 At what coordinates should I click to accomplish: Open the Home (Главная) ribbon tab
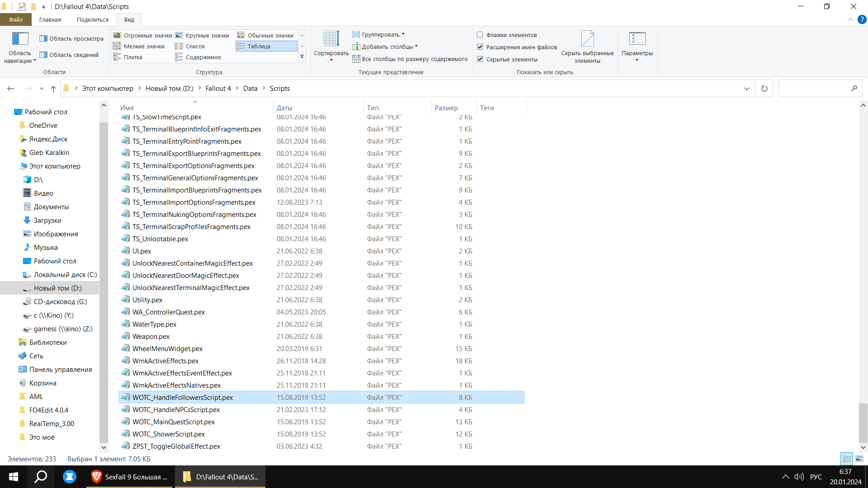click(50, 19)
